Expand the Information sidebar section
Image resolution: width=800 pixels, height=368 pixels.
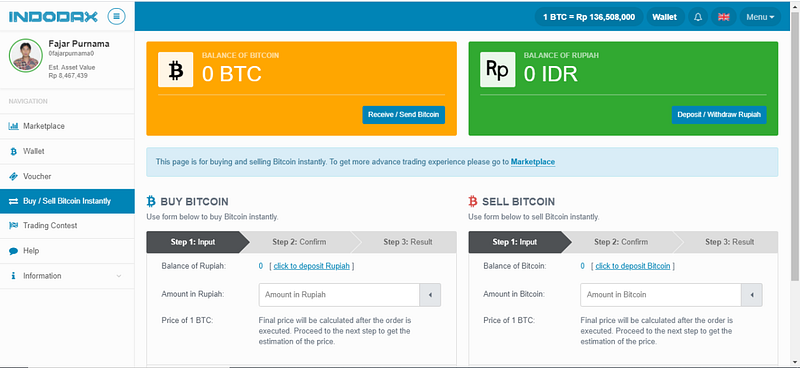(x=67, y=276)
